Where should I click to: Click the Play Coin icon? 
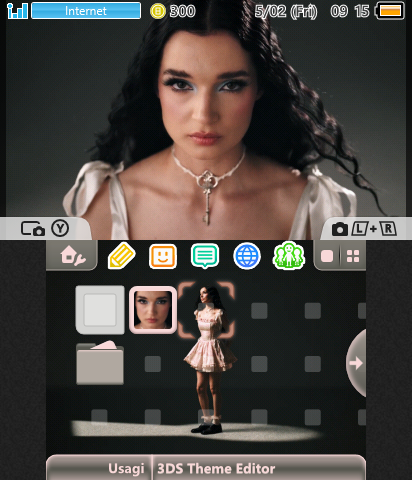click(158, 11)
